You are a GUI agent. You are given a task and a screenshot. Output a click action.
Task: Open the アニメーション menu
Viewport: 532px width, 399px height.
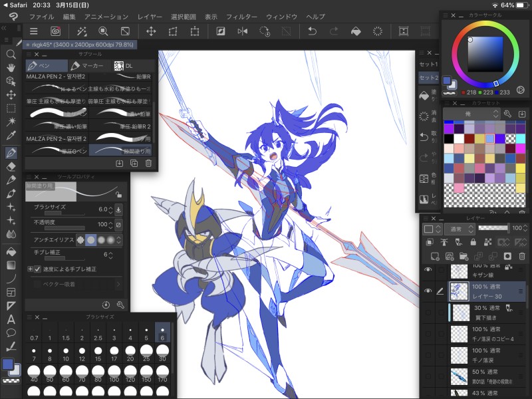(106, 17)
